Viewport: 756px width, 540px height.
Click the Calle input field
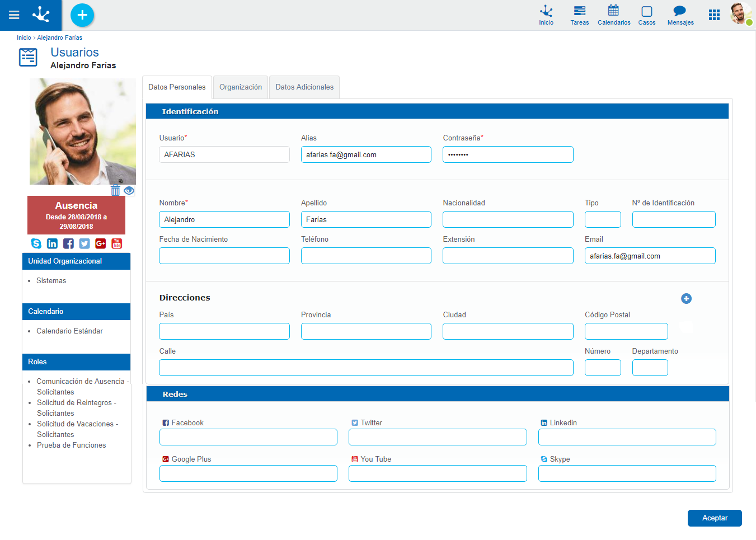click(366, 368)
